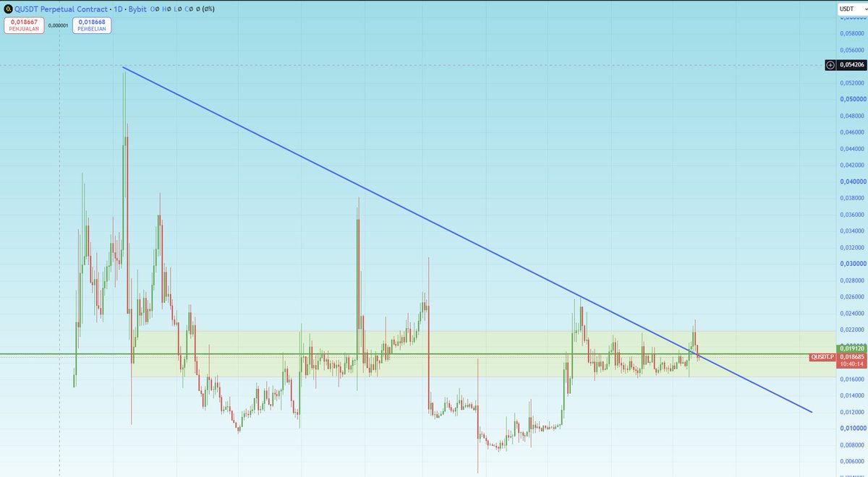
Task: Click the 0,012000 price axis label
Action: [852, 412]
